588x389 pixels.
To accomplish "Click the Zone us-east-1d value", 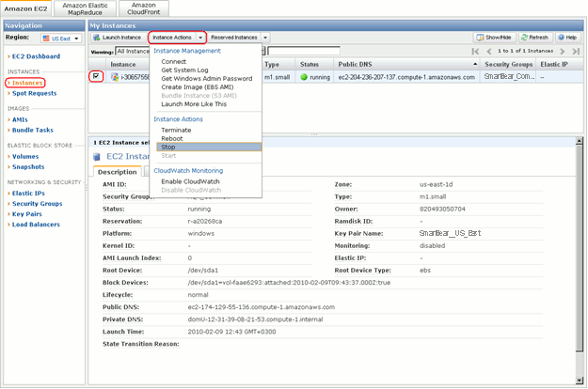I will click(x=437, y=184).
